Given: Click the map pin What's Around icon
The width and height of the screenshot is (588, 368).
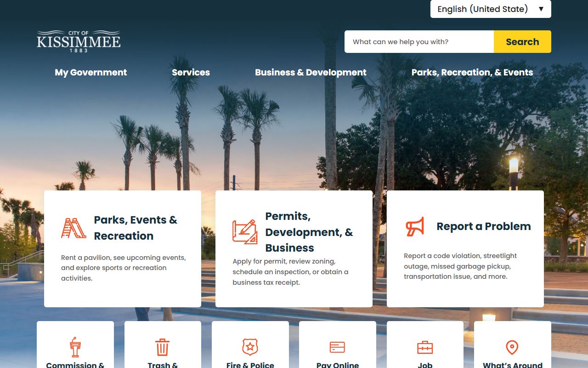Looking at the screenshot, I should pos(512,347).
